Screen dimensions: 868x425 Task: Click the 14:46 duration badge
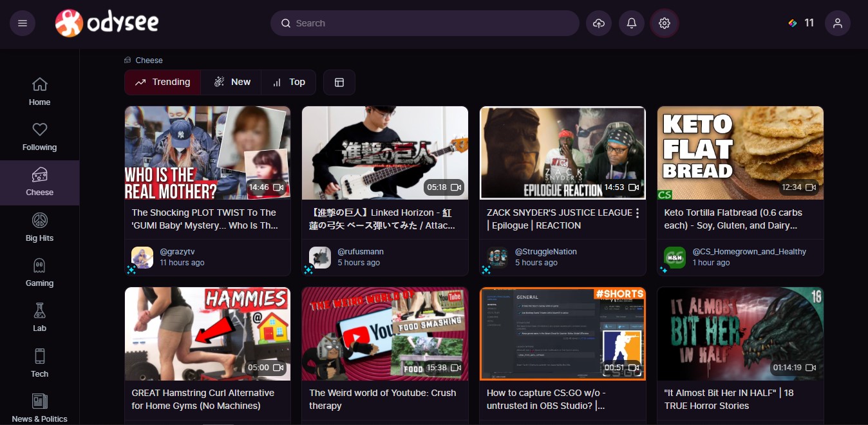pyautogui.click(x=266, y=187)
